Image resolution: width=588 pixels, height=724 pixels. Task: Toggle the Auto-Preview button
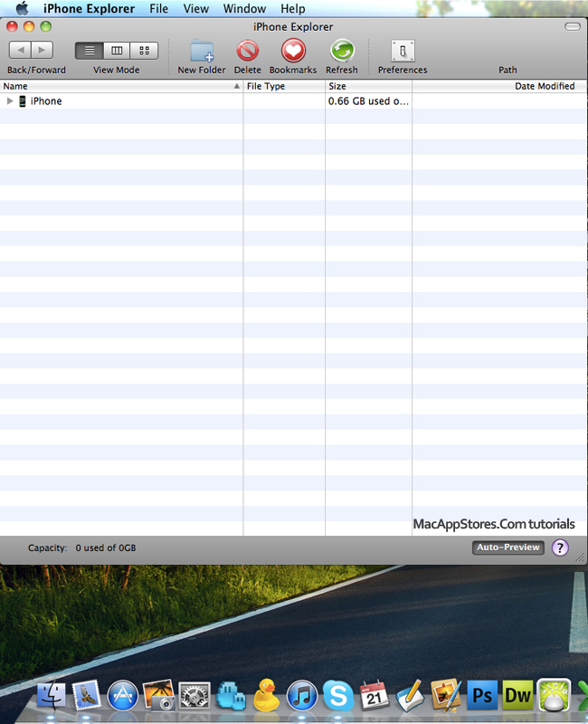pos(508,548)
